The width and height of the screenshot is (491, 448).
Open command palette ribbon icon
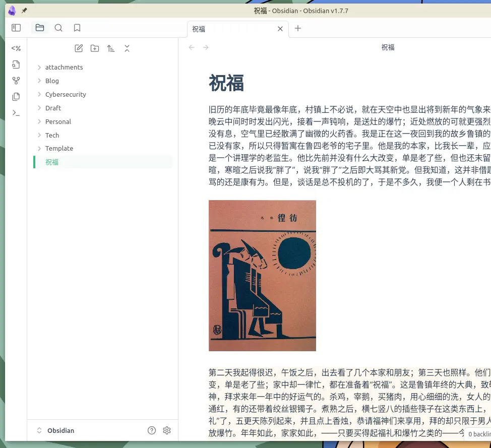[16, 113]
